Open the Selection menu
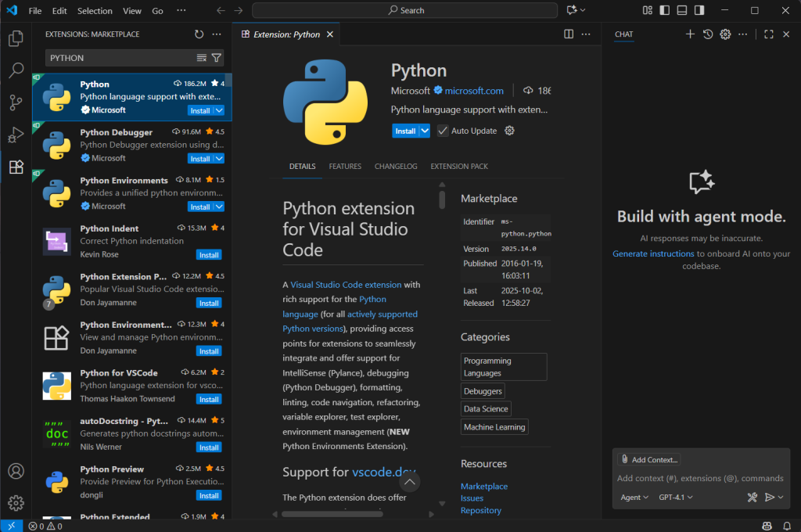The image size is (801, 532). pos(95,11)
